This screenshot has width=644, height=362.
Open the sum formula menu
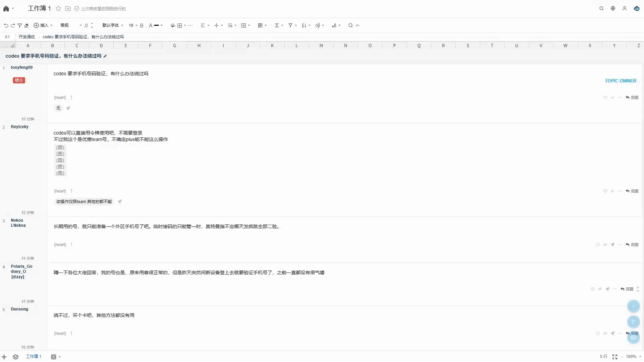279,25
